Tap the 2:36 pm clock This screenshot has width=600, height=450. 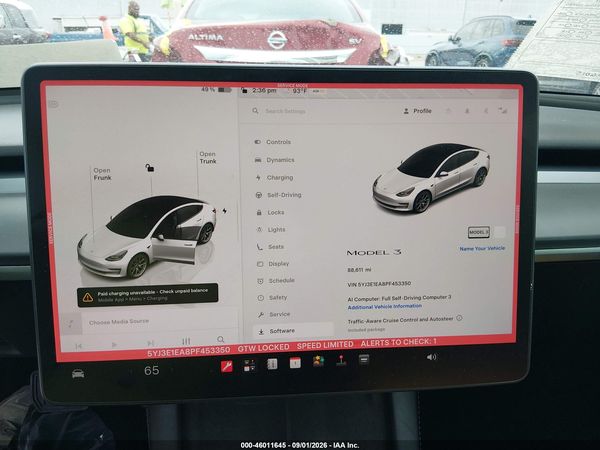pos(264,91)
